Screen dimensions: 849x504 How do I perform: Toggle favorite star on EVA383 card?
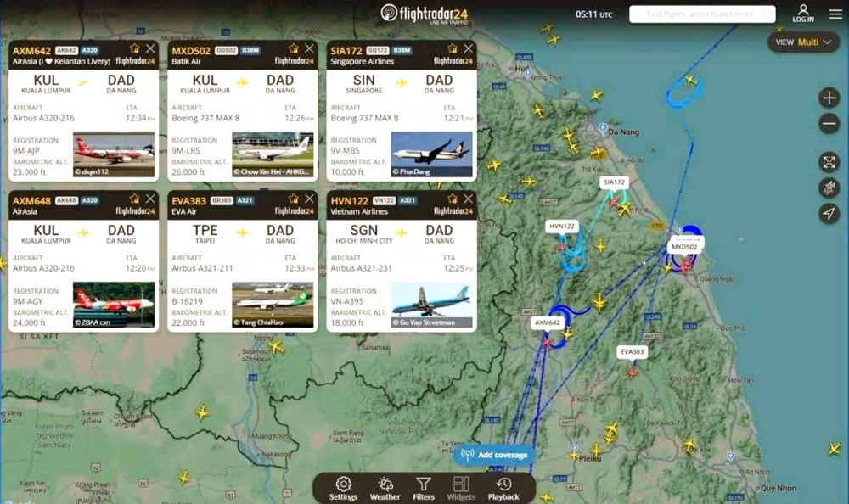[293, 199]
